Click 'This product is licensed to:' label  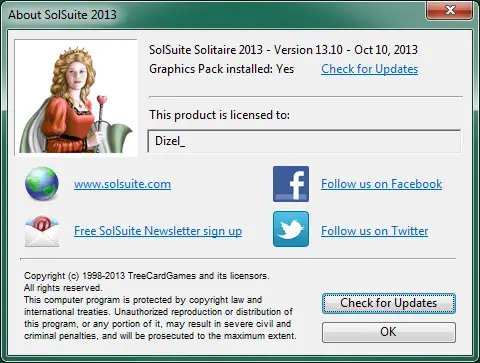219,115
